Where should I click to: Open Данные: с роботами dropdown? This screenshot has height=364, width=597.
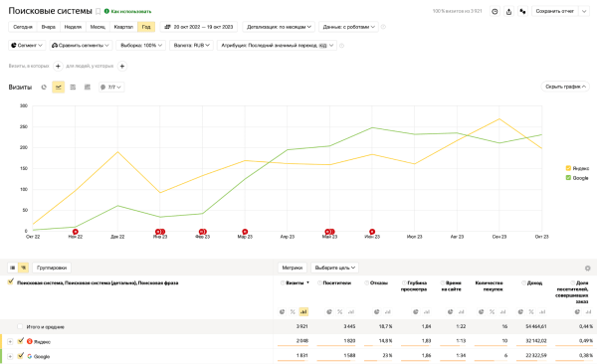tap(348, 27)
